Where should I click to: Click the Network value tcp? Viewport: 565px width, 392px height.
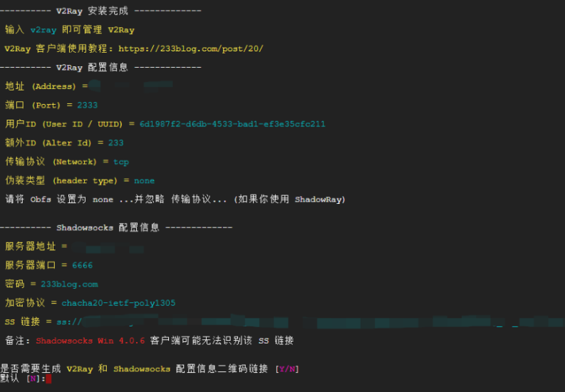120,162
